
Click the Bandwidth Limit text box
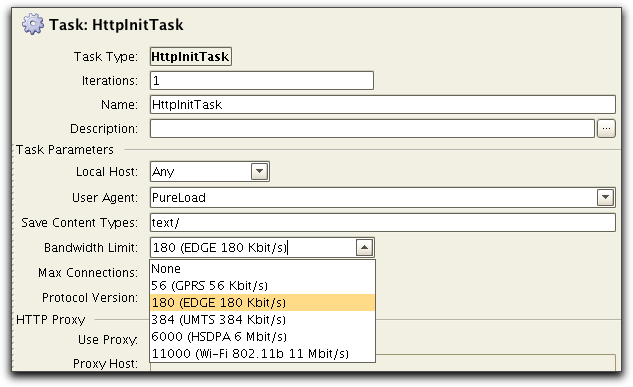pos(253,247)
